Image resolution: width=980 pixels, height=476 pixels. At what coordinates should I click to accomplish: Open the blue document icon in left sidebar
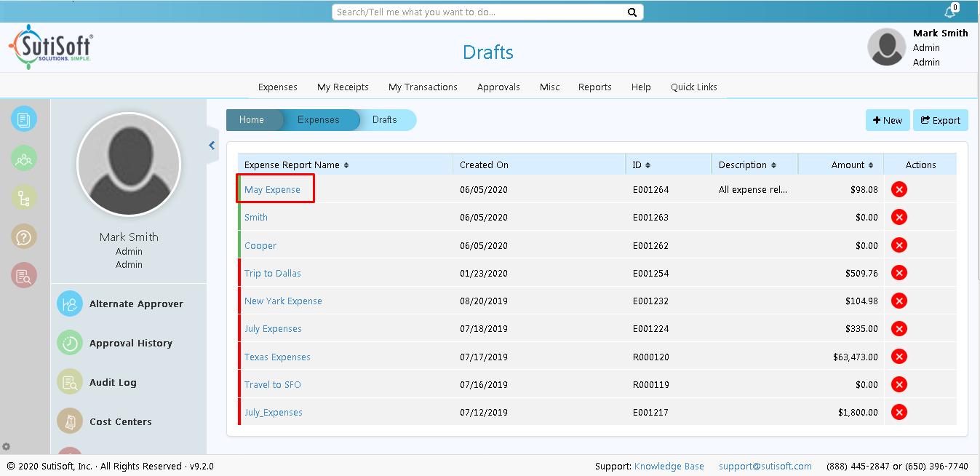point(24,119)
